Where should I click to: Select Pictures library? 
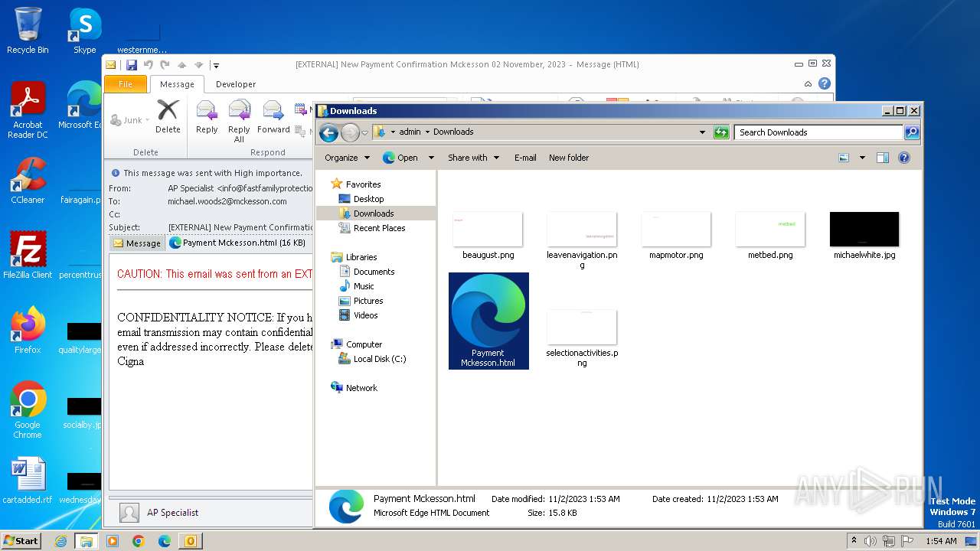[x=367, y=301]
